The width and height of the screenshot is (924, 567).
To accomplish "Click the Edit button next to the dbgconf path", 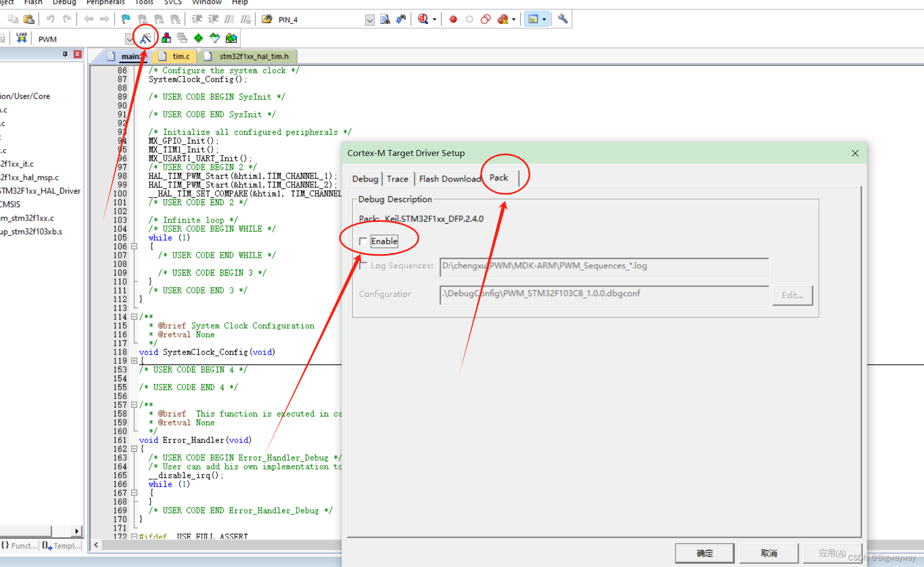I will pyautogui.click(x=792, y=295).
